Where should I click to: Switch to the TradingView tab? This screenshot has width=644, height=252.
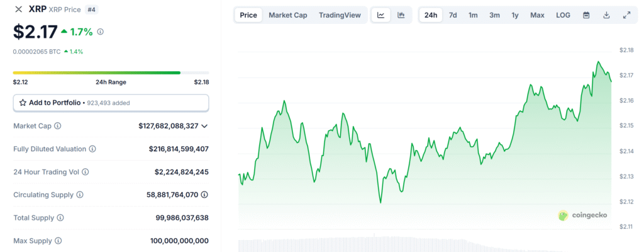[340, 15]
